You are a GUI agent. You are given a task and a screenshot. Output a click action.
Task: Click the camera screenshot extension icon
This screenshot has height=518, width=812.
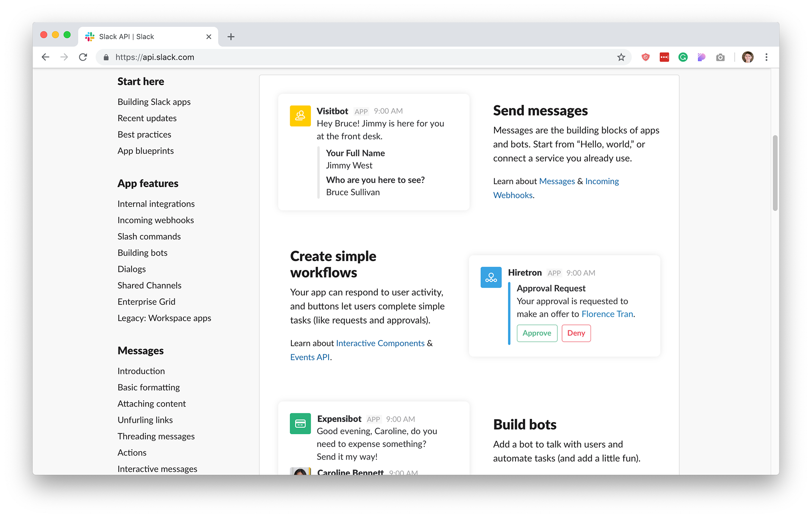[720, 57]
